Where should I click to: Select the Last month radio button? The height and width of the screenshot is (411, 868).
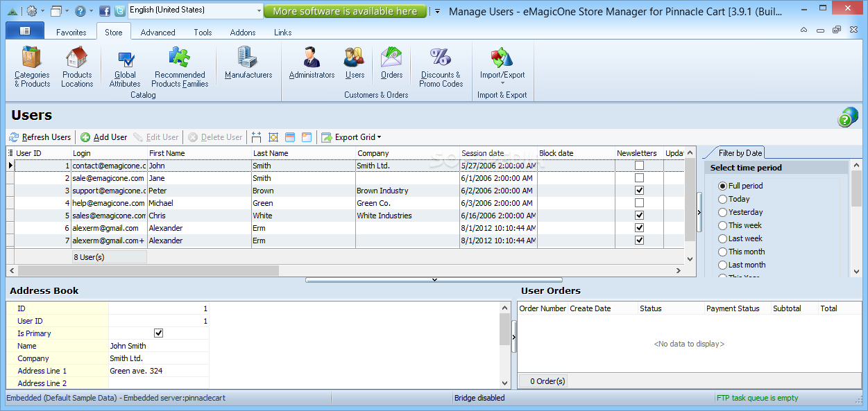(722, 265)
